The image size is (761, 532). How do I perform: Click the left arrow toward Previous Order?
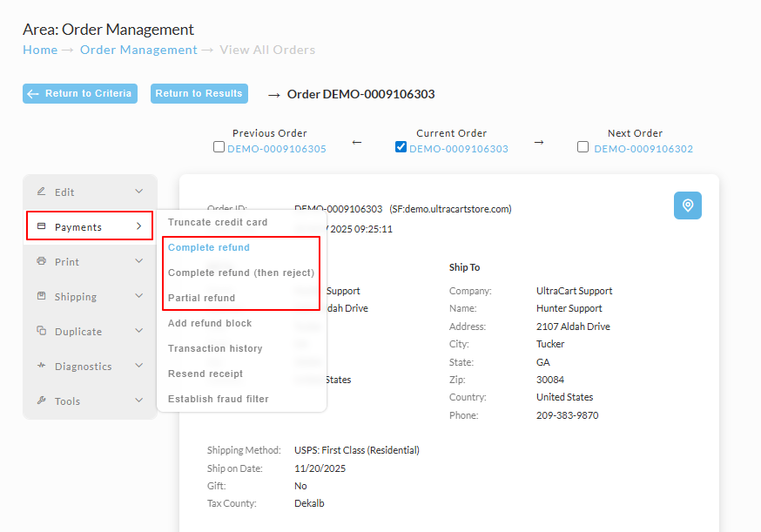coord(357,142)
